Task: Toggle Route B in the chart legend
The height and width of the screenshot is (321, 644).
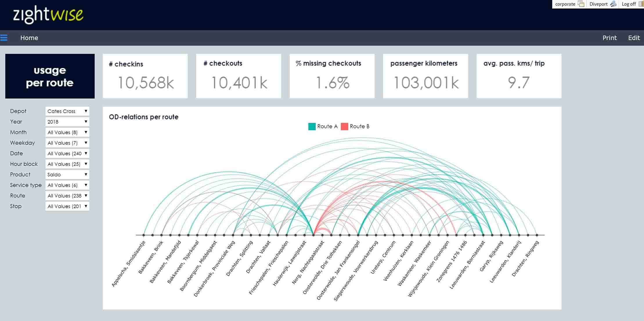Action: click(x=360, y=126)
